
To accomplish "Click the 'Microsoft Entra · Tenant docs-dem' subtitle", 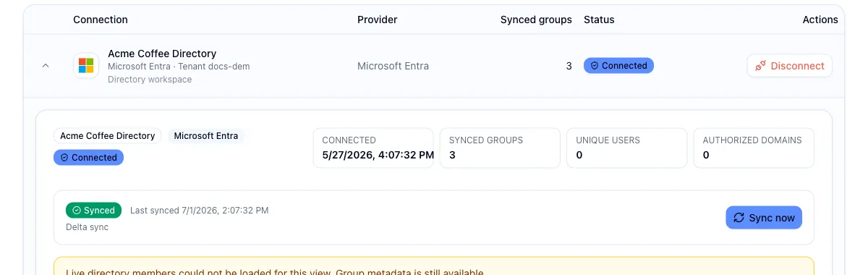I will (x=179, y=67).
